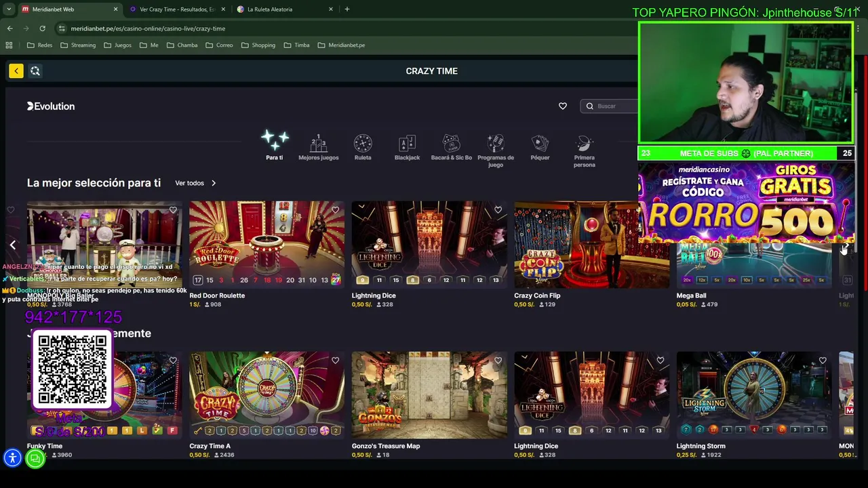Screen dimensions: 868x488
Task: Open the Me bookmark folder
Action: point(149,45)
